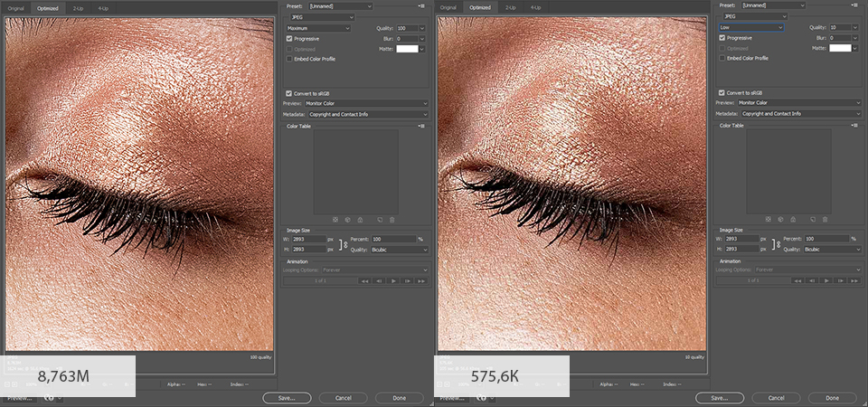868x407 pixels.
Task: Open the Blur slider arrow, left dialog
Action: click(x=422, y=39)
